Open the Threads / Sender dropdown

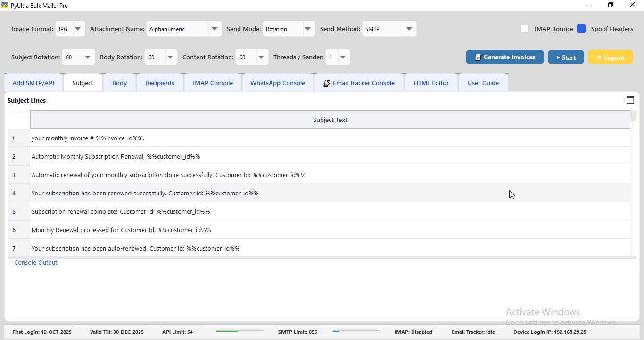pyautogui.click(x=343, y=57)
